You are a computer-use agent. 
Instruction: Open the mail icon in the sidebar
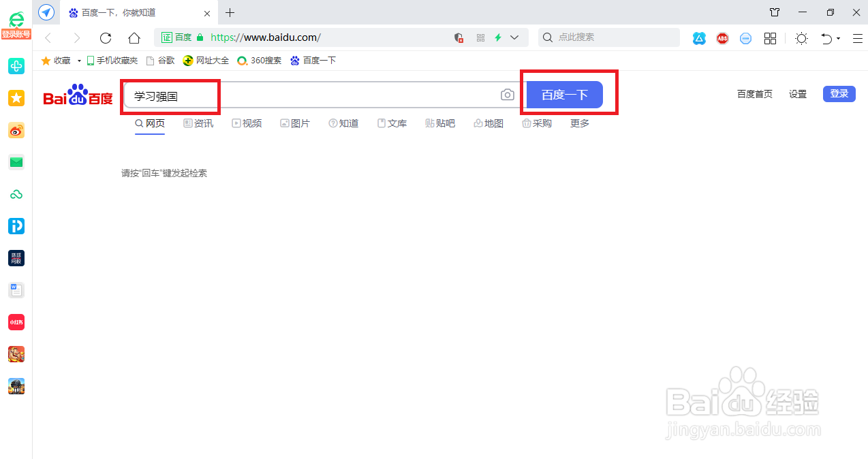click(x=16, y=162)
